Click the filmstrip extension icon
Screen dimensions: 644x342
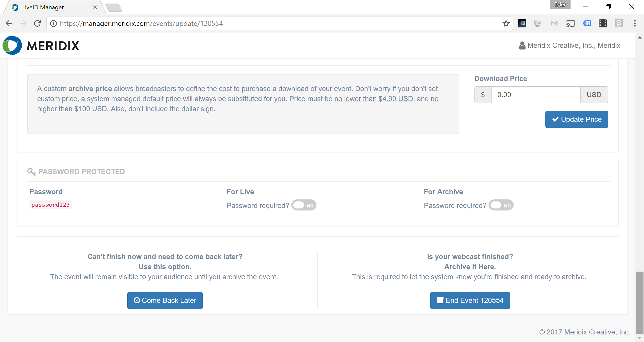(602, 23)
